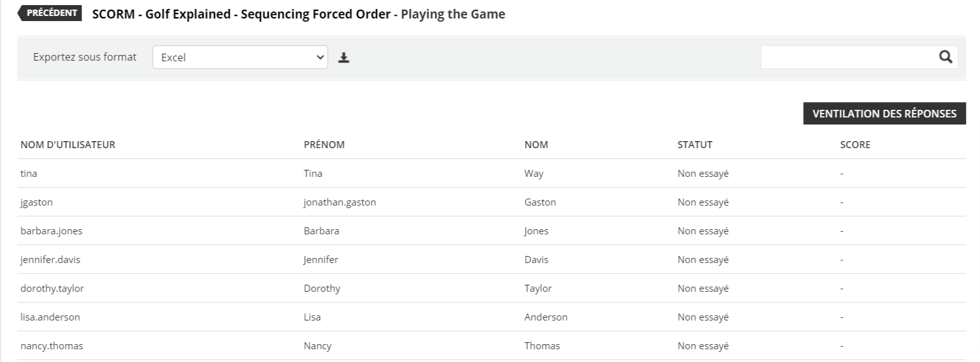Sort by Statut column header

[695, 145]
